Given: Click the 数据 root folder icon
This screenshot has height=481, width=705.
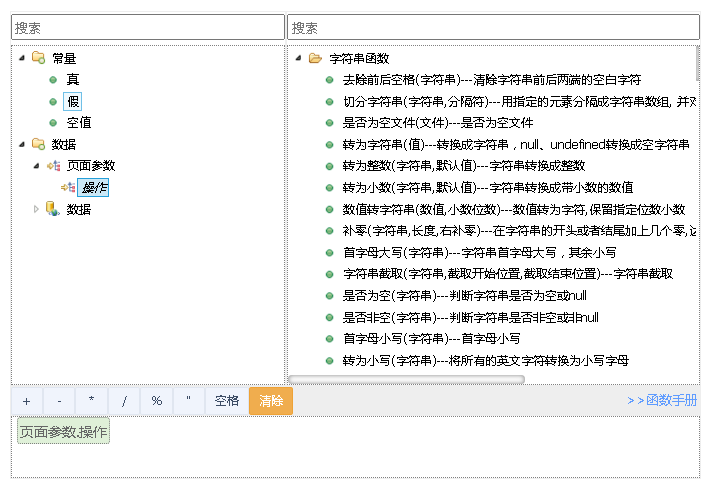Looking at the screenshot, I should [x=38, y=144].
